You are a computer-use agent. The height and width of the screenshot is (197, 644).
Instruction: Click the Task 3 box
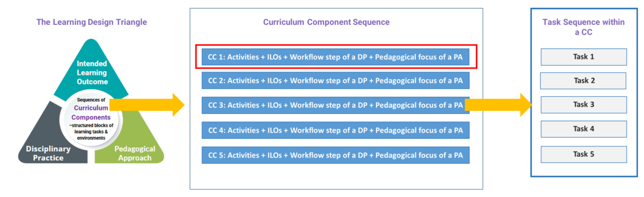pos(583,104)
